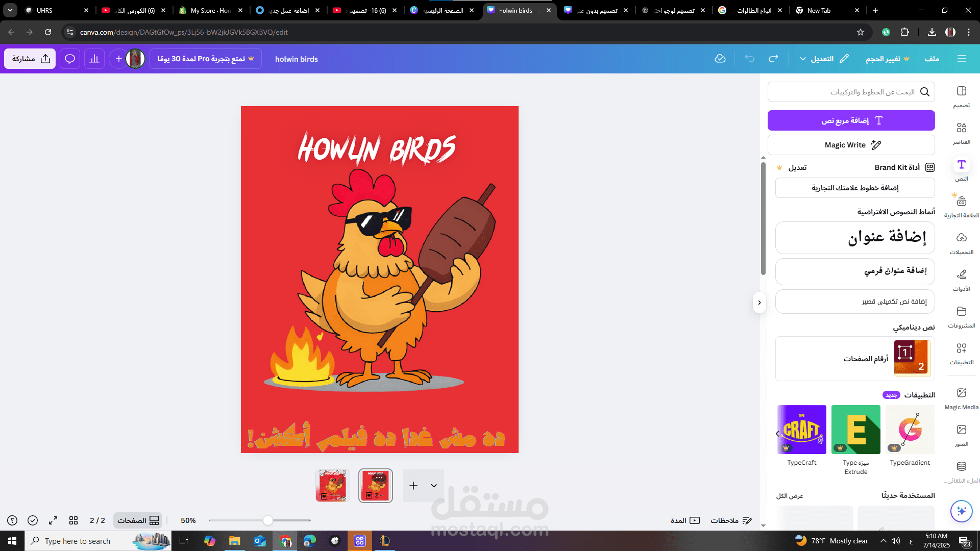Open the Bulk create panel in the sidebar
Screen dimensions: 980x551
point(962,472)
